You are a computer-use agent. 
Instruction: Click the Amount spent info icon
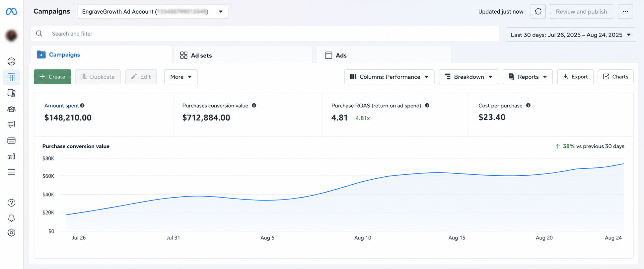82,106
